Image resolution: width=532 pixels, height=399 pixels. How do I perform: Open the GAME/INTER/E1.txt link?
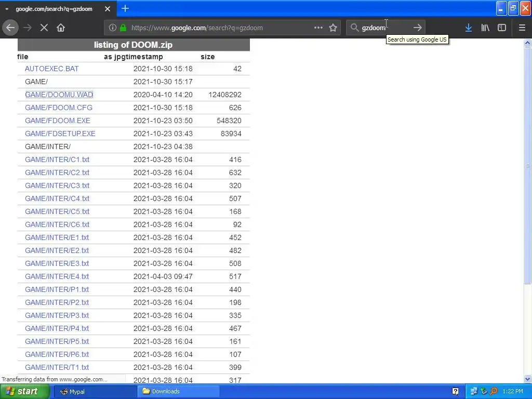point(57,237)
